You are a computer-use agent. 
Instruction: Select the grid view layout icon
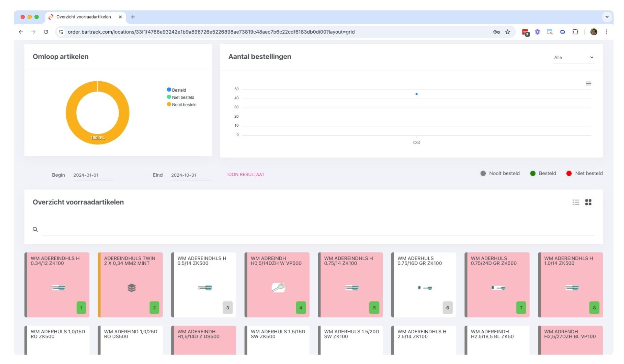click(588, 202)
